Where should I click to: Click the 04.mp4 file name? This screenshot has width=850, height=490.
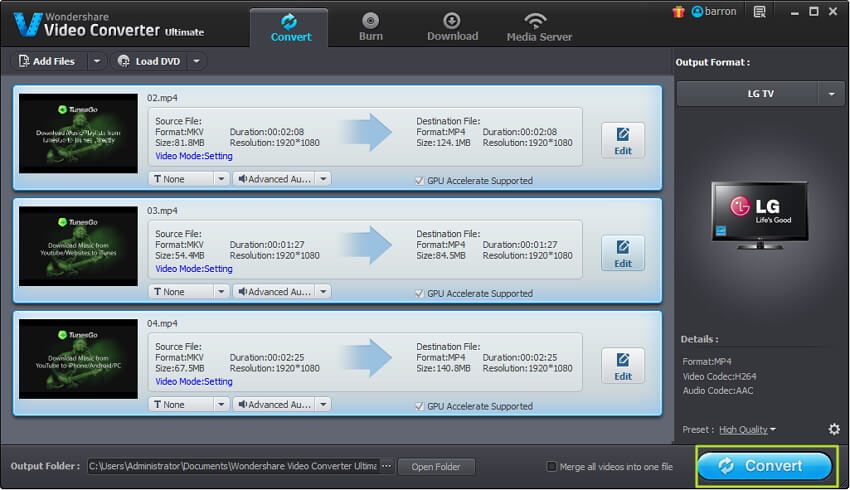(x=162, y=324)
